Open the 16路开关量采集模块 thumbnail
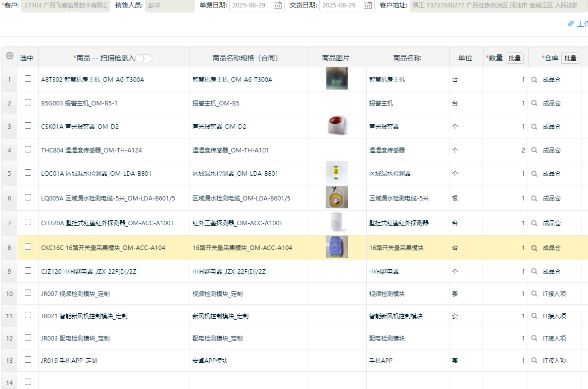588x389 pixels. tap(337, 247)
